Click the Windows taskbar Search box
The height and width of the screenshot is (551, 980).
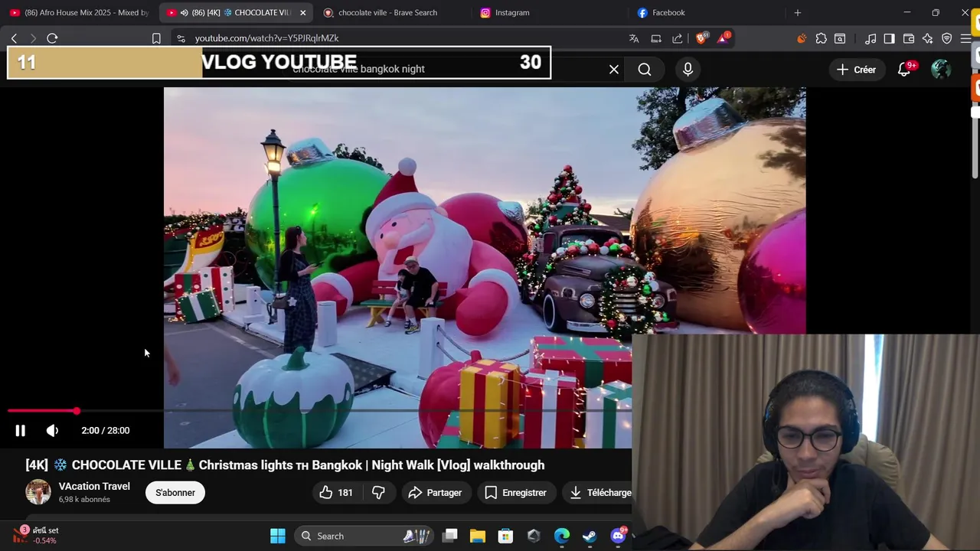pos(364,536)
